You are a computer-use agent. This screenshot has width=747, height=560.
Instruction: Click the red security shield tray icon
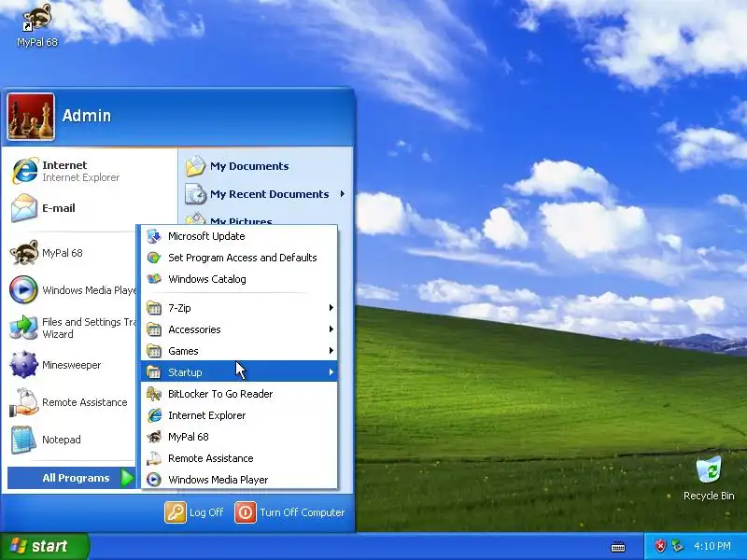click(660, 546)
